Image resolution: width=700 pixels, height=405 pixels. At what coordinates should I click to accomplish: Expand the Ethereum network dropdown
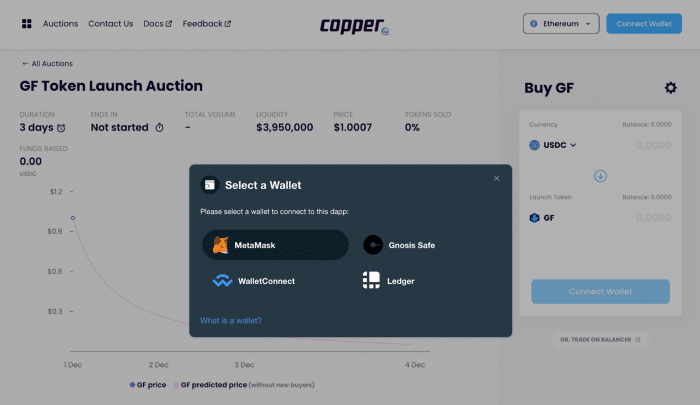560,23
